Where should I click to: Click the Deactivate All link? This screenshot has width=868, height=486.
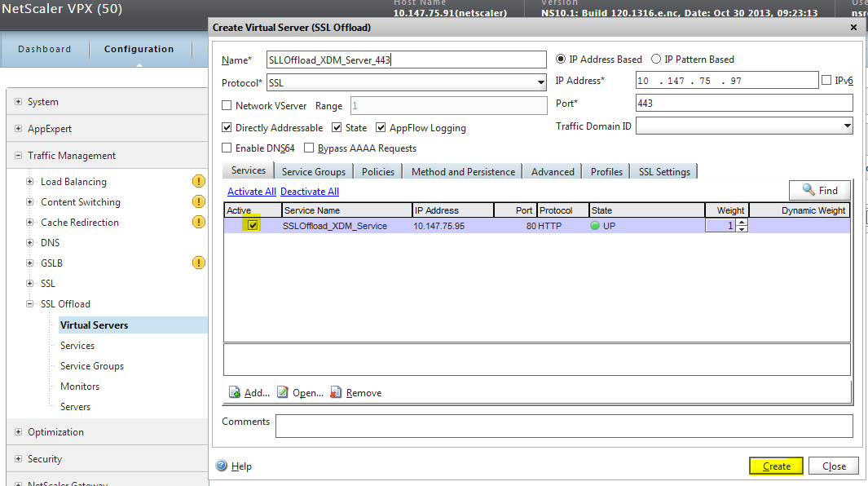pyautogui.click(x=310, y=192)
